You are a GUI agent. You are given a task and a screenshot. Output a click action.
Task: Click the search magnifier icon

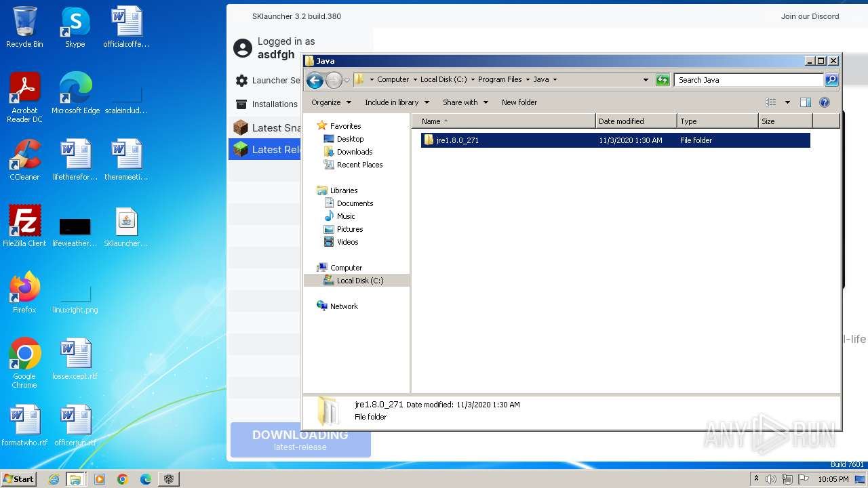[831, 80]
